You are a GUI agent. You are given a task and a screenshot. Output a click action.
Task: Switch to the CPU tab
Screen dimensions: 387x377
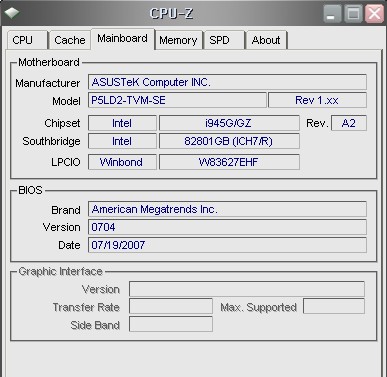[27, 40]
